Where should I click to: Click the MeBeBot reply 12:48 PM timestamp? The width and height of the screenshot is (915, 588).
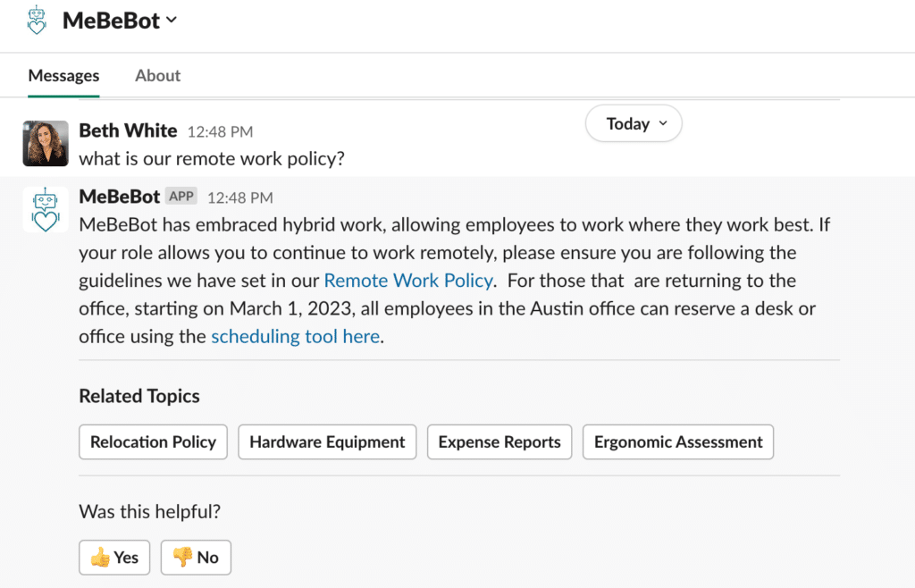[x=239, y=197]
